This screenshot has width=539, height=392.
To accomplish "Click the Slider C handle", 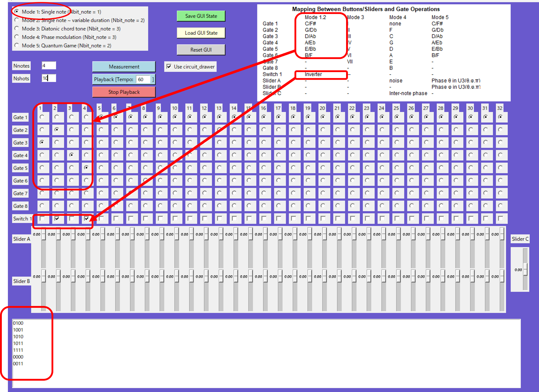I will (x=525, y=269).
